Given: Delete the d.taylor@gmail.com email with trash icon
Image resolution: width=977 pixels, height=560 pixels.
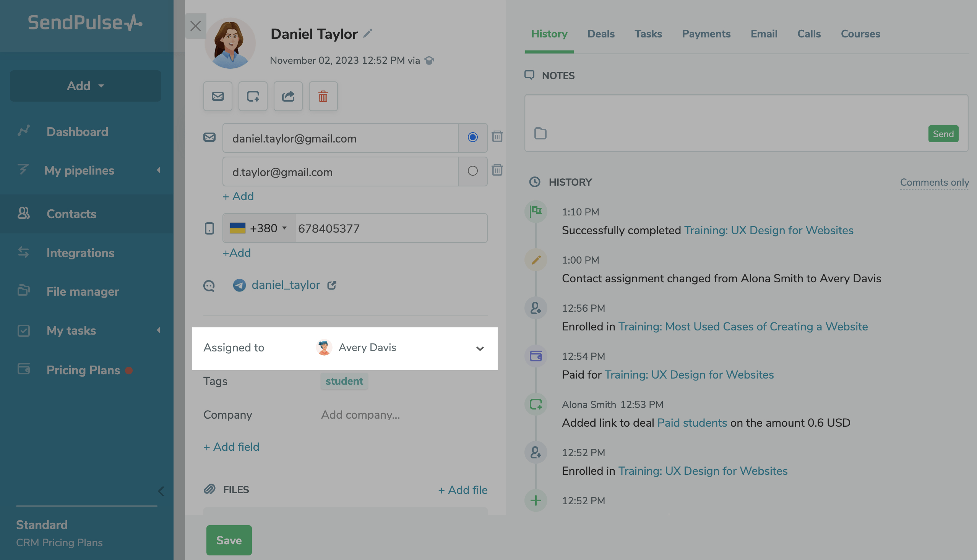Looking at the screenshot, I should coord(497,170).
